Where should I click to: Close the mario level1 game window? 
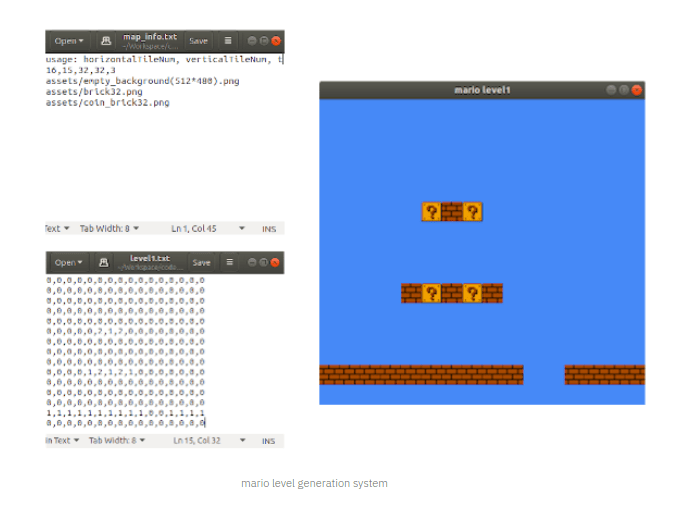coord(636,90)
